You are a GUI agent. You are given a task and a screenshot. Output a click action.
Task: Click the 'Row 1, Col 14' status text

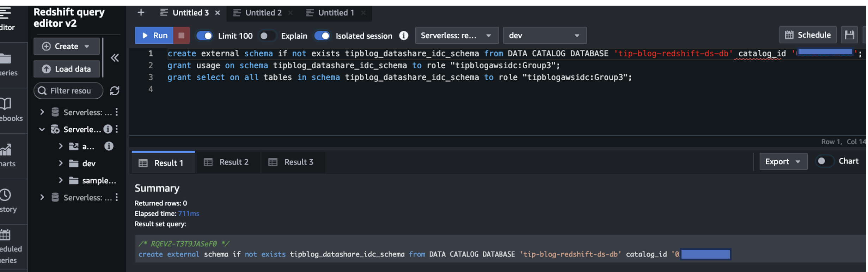[x=843, y=142]
